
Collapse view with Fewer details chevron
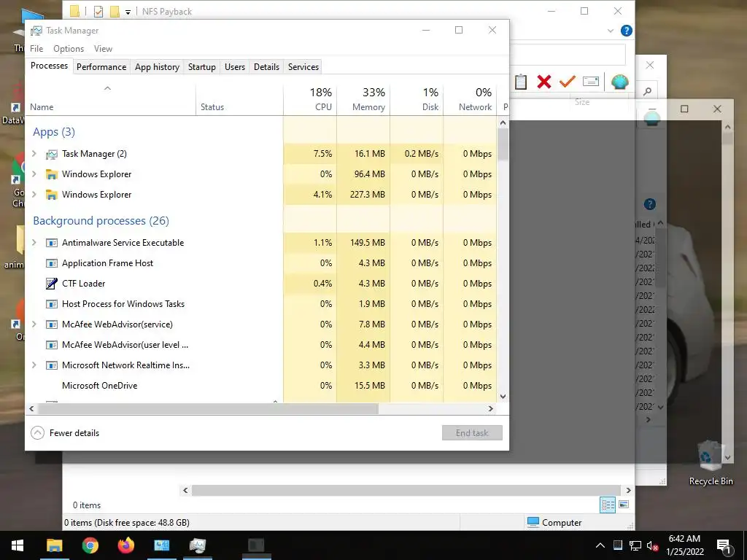click(x=37, y=433)
